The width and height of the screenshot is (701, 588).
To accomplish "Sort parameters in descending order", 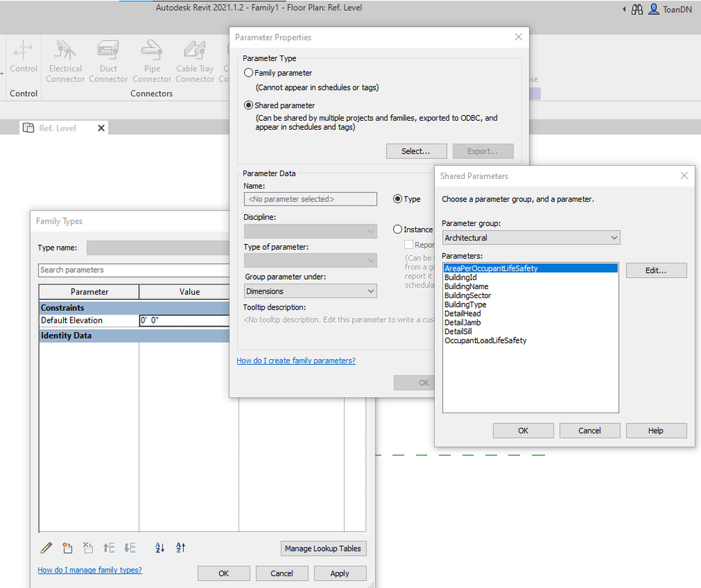I will click(x=180, y=548).
